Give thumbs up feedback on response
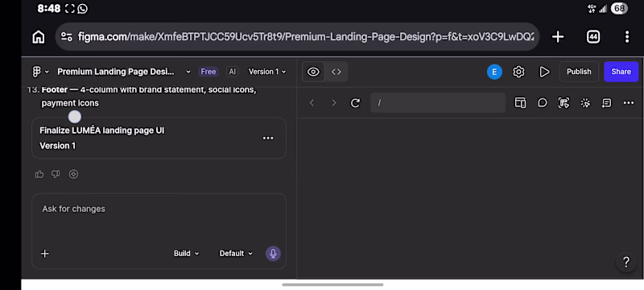 39,175
